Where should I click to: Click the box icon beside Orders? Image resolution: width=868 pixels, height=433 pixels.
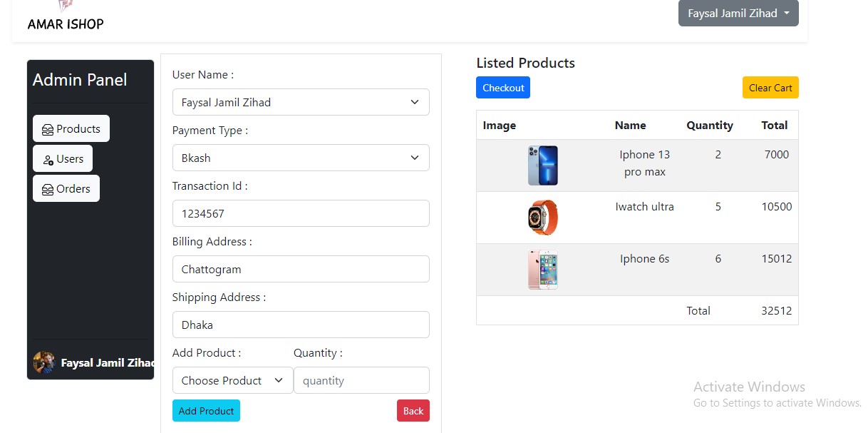pyautogui.click(x=48, y=188)
